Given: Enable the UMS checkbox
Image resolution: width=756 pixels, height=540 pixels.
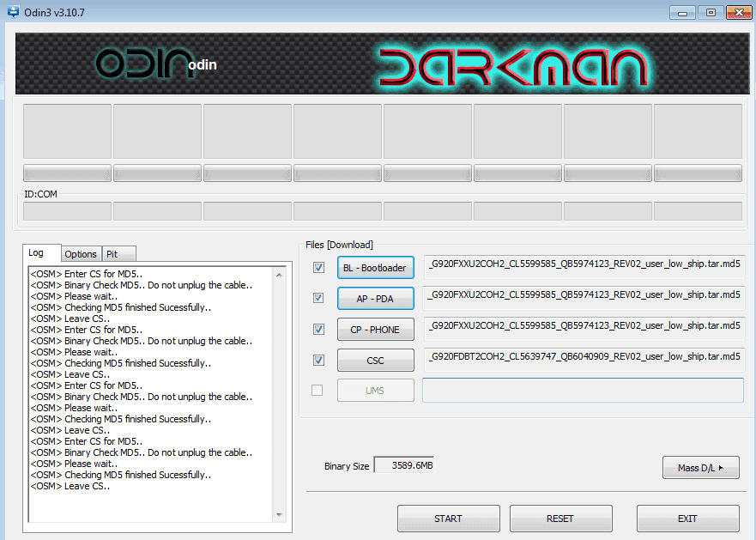Looking at the screenshot, I should [318, 390].
